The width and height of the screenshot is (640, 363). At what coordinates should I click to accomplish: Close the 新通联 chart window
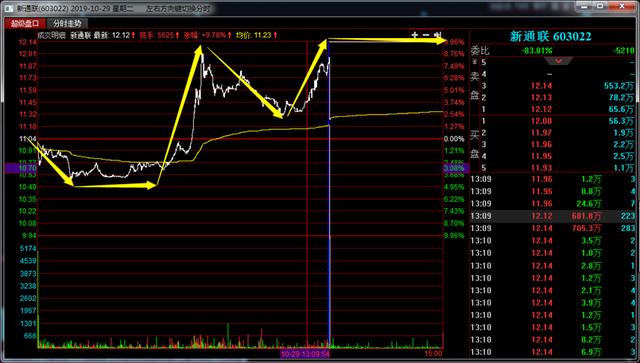point(622,6)
